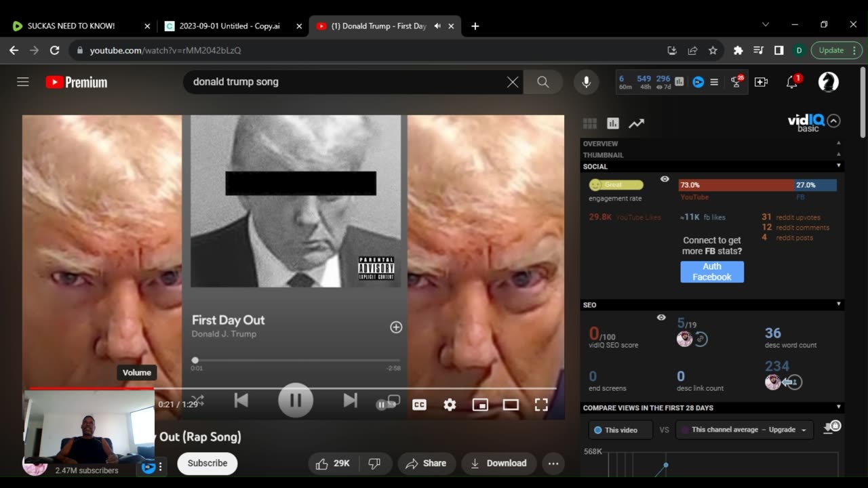This screenshot has height=488, width=868.
Task: Open more actions ellipsis under video
Action: (553, 464)
